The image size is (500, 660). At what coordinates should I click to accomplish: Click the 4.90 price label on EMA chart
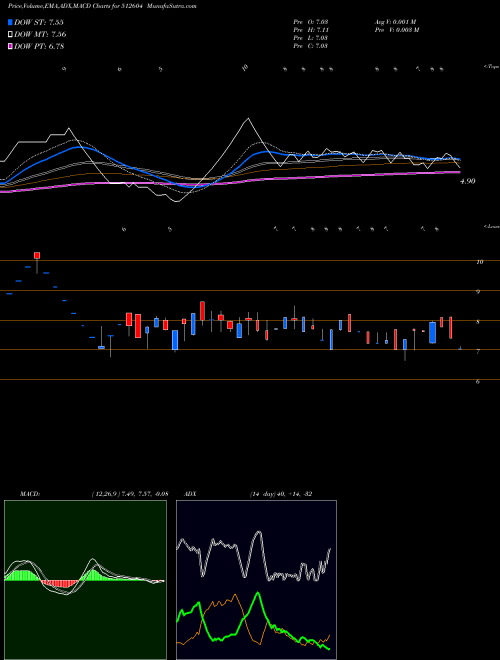[468, 181]
